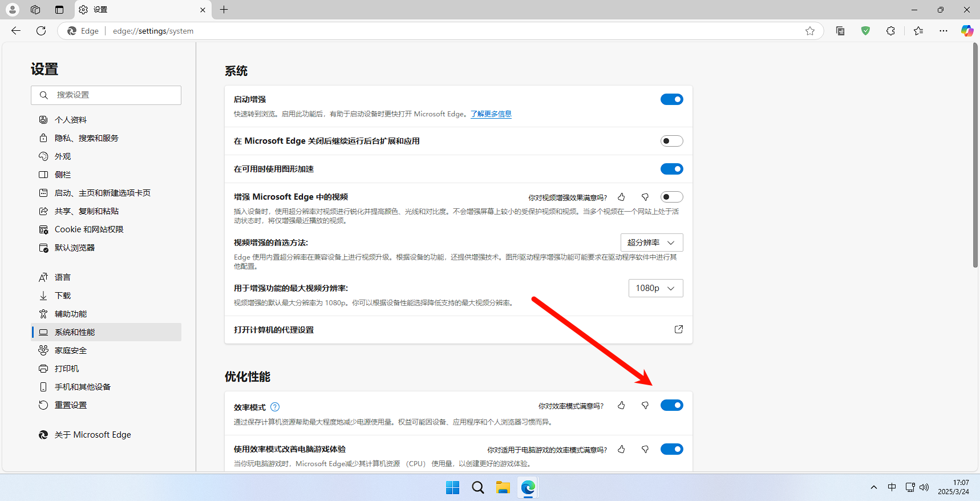Click the 中 input method indicator

(892, 487)
